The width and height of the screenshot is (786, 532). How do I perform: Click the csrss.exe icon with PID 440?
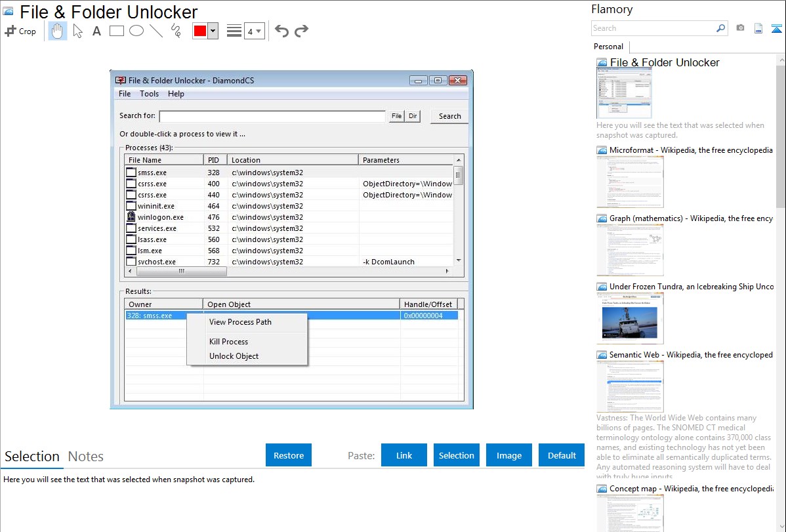(x=131, y=195)
